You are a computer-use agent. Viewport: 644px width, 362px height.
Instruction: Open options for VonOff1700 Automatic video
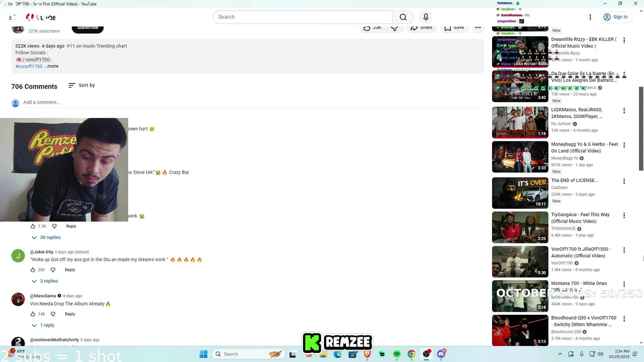[624, 250]
